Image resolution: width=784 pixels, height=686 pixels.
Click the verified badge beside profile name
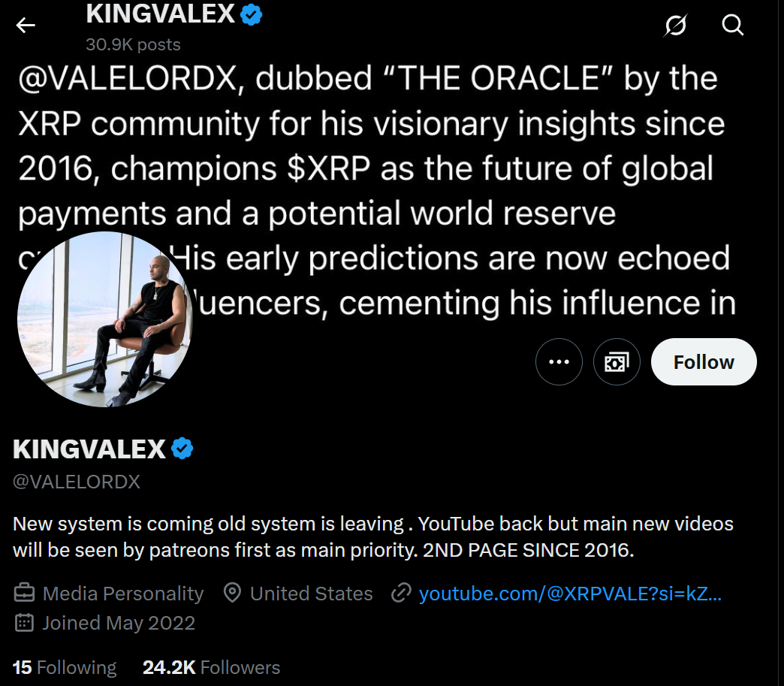(182, 449)
